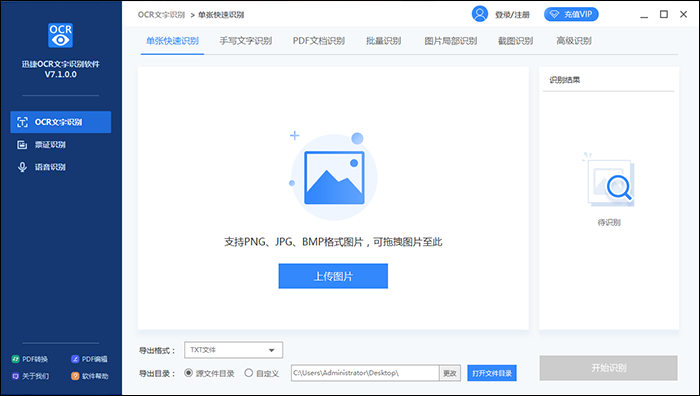Click the 单张快速识别 breadcrumb text
The width and height of the screenshot is (700, 396).
click(x=221, y=15)
